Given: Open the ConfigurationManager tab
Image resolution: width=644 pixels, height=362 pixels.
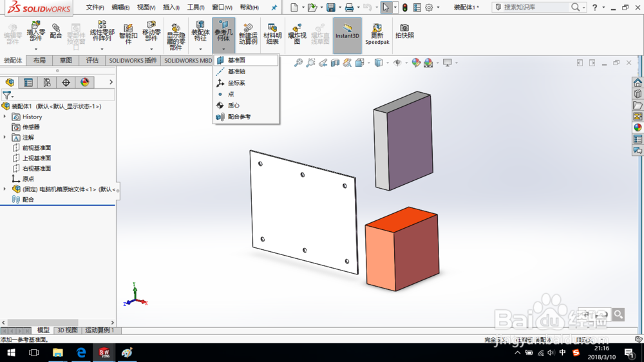Looking at the screenshot, I should tap(47, 82).
